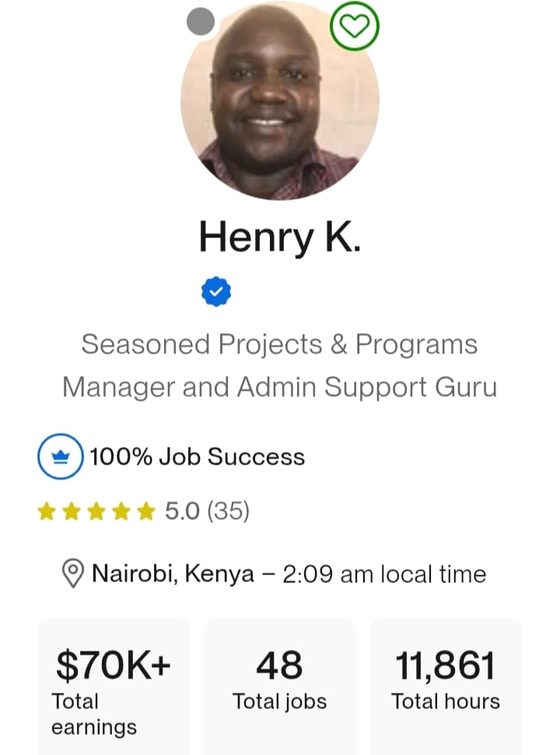Click the blue verified badge icon

click(216, 292)
